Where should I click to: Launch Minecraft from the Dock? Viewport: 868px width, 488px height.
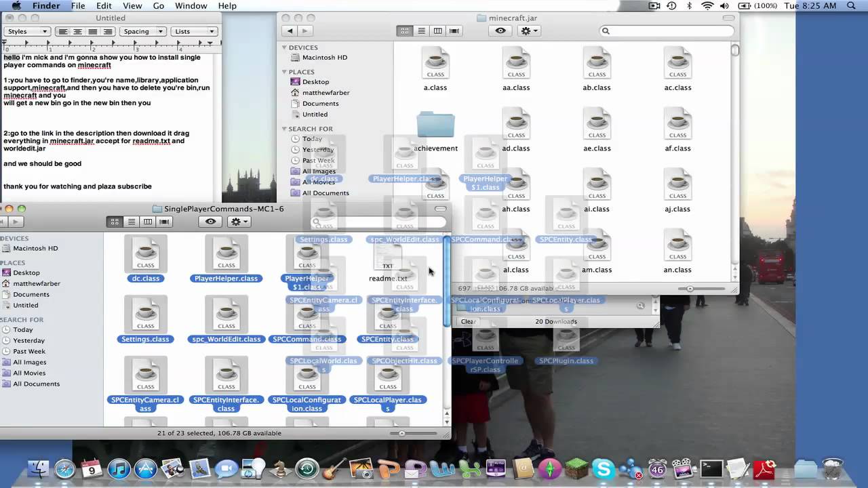(x=576, y=469)
